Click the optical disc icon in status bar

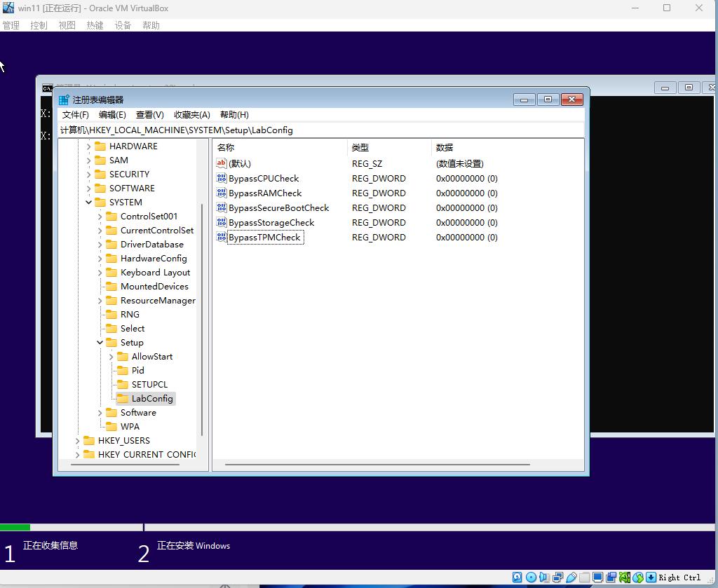pyautogui.click(x=531, y=577)
